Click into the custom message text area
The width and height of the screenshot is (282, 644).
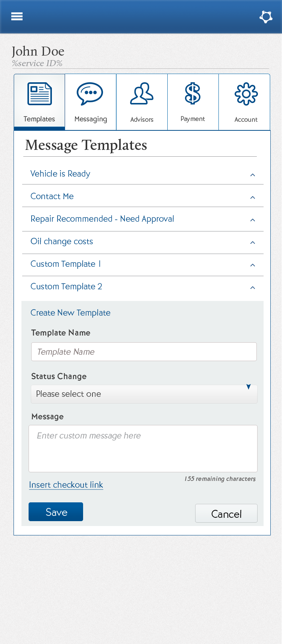143,448
